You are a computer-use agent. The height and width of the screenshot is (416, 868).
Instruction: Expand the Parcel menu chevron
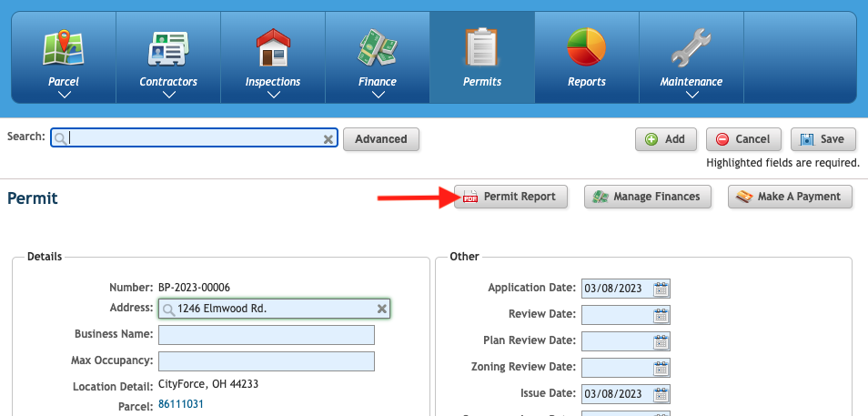pyautogui.click(x=65, y=95)
